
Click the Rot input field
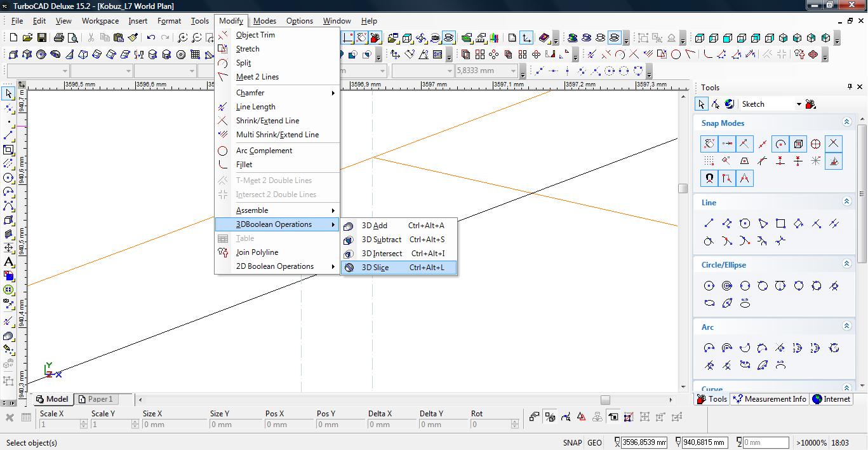click(x=495, y=425)
